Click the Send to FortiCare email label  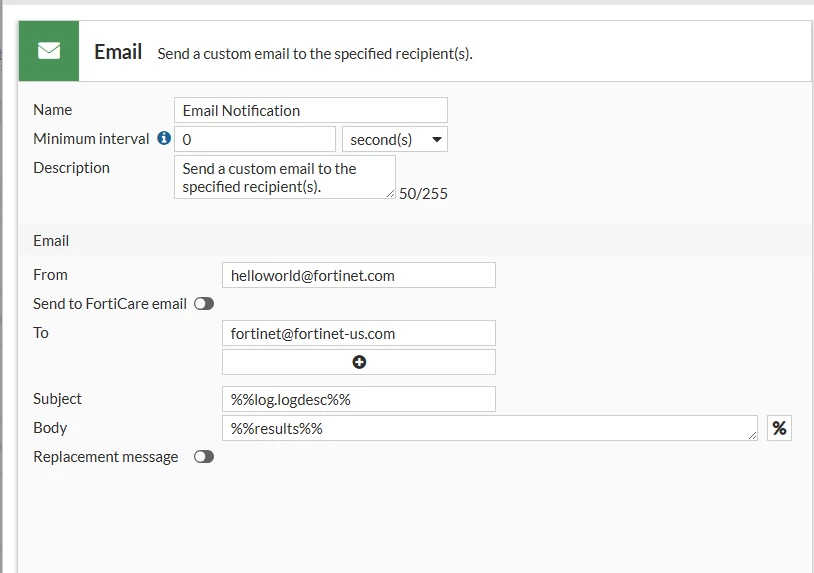[110, 304]
